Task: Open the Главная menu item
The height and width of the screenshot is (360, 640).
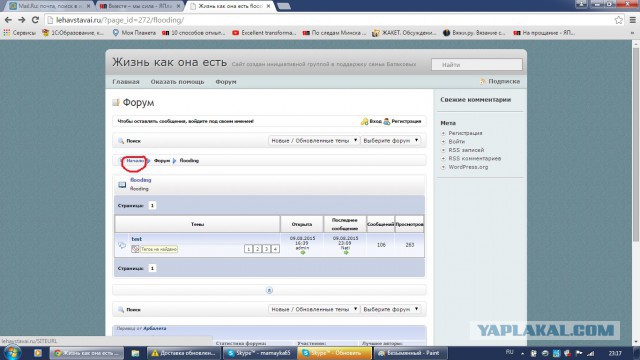Action: pyautogui.click(x=126, y=82)
